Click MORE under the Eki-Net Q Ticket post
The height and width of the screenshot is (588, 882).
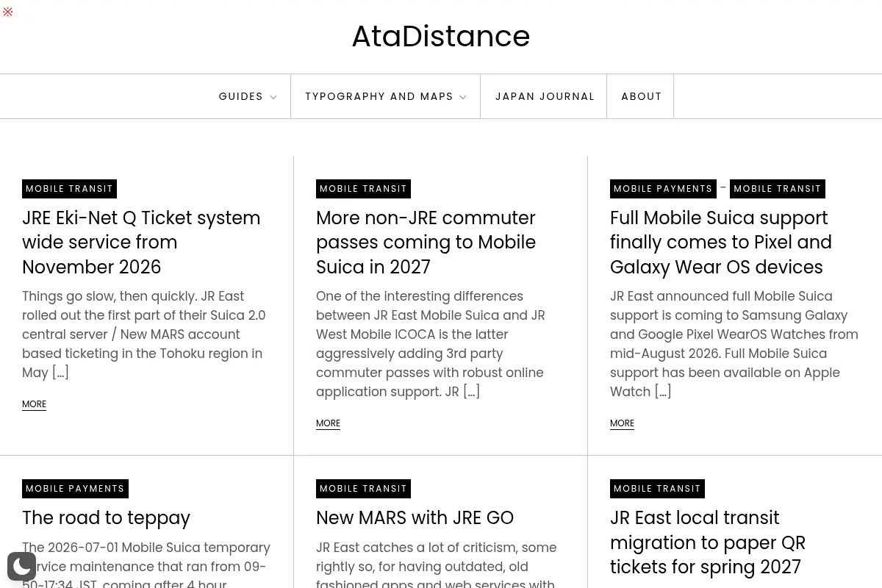(34, 404)
